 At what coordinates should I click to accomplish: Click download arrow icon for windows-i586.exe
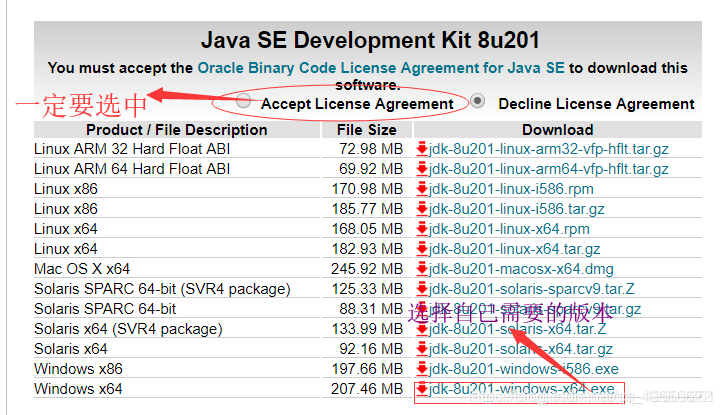click(421, 368)
